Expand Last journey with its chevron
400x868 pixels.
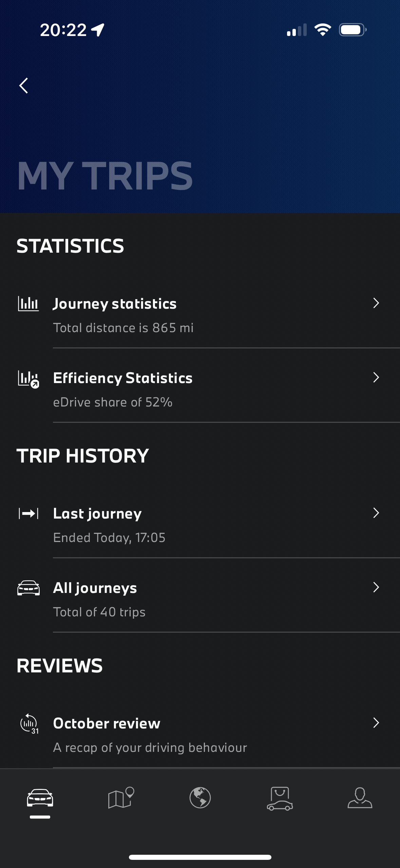[x=376, y=513]
